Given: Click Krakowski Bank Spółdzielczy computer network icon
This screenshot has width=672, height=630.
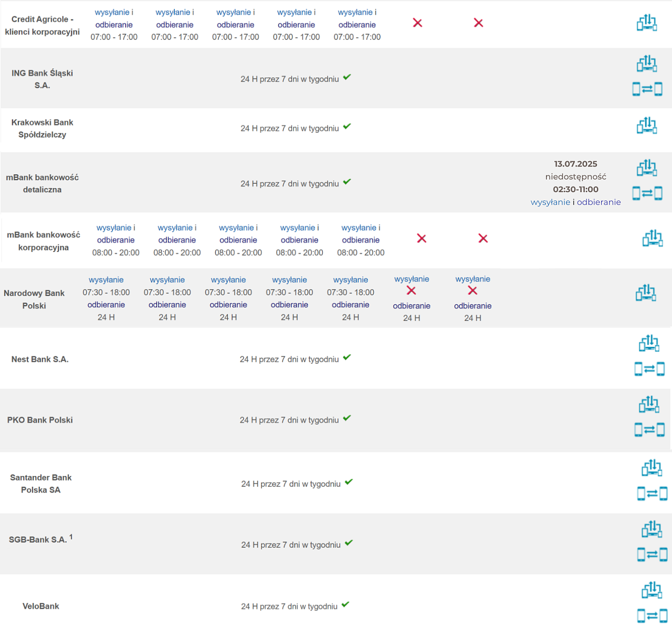Looking at the screenshot, I should point(647,125).
